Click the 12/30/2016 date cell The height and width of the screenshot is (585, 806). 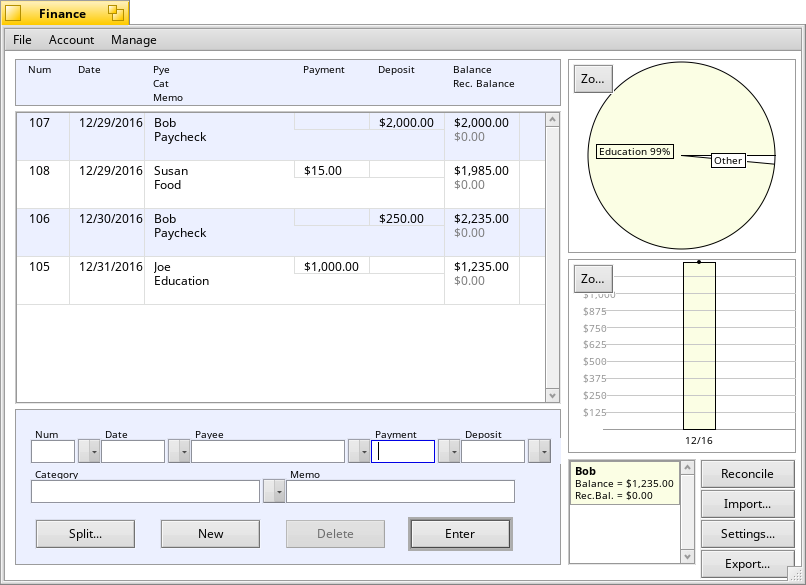point(111,219)
